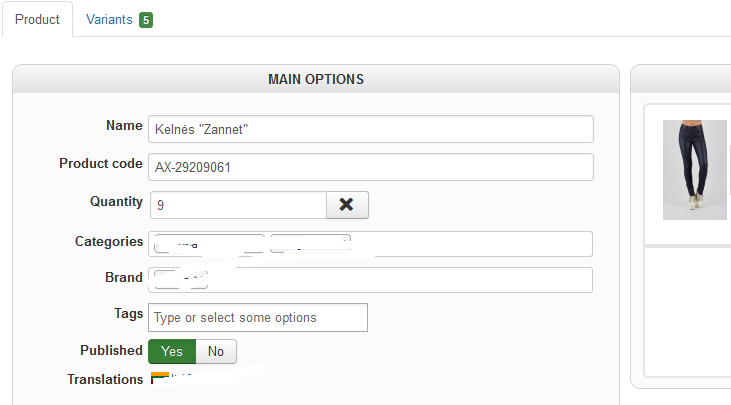Set Published to Yes
This screenshot has height=405, width=731.
(x=172, y=351)
